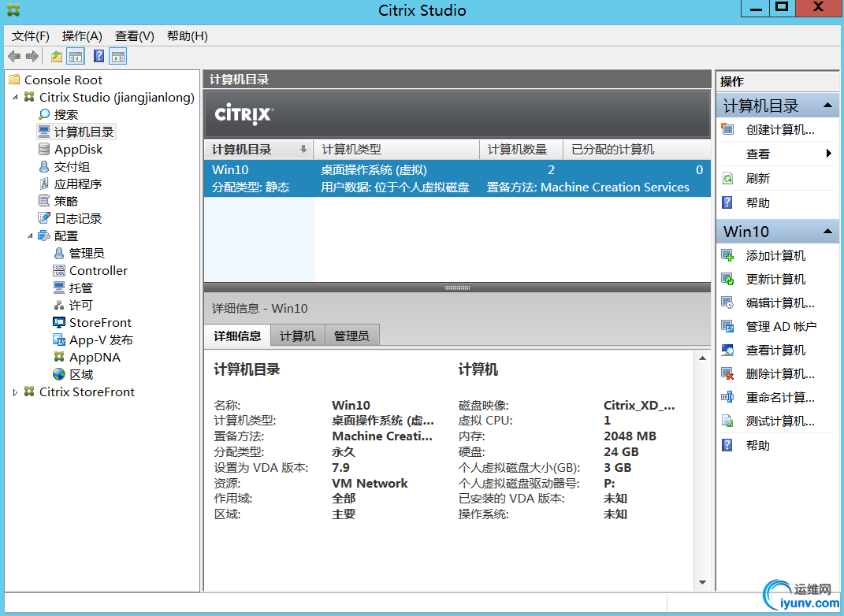
Task: Select Console Root in the tree
Action: 63,80
